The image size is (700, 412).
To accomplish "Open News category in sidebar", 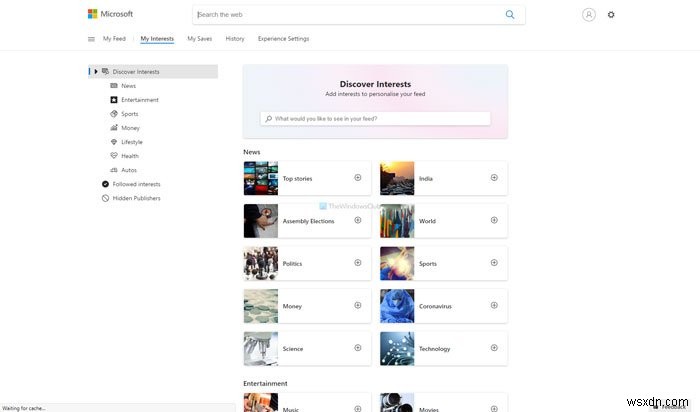I will (x=129, y=86).
